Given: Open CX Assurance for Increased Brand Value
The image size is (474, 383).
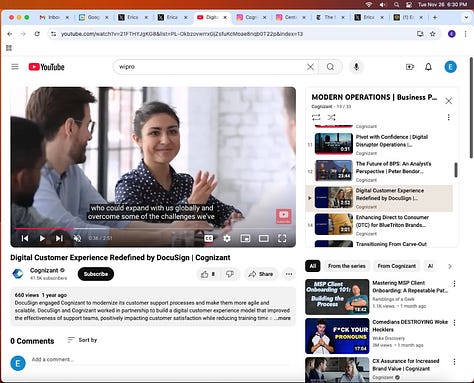Looking at the screenshot, I should pos(406,365).
